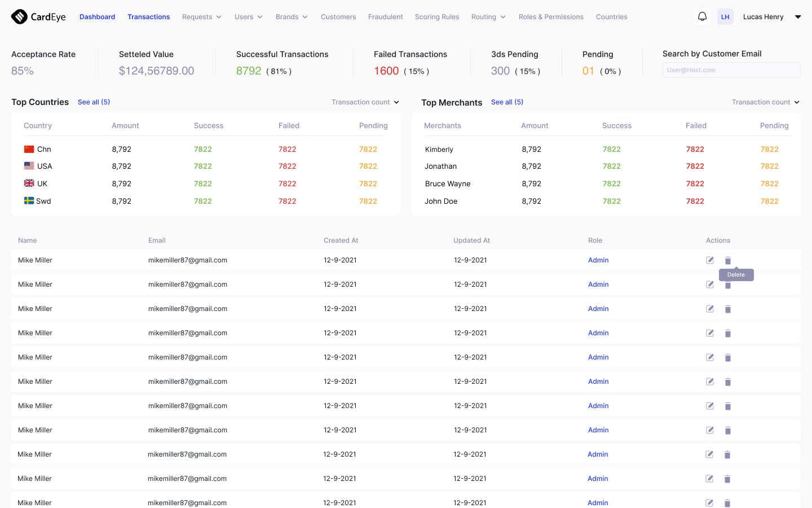Image resolution: width=812 pixels, height=508 pixels.
Task: Open the Admin role link on the first row
Action: (x=598, y=260)
